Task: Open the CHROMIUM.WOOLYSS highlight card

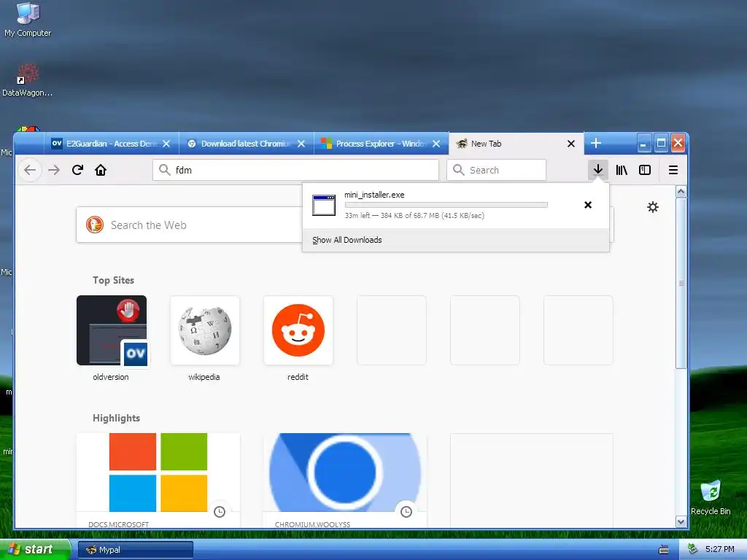Action: pyautogui.click(x=345, y=480)
